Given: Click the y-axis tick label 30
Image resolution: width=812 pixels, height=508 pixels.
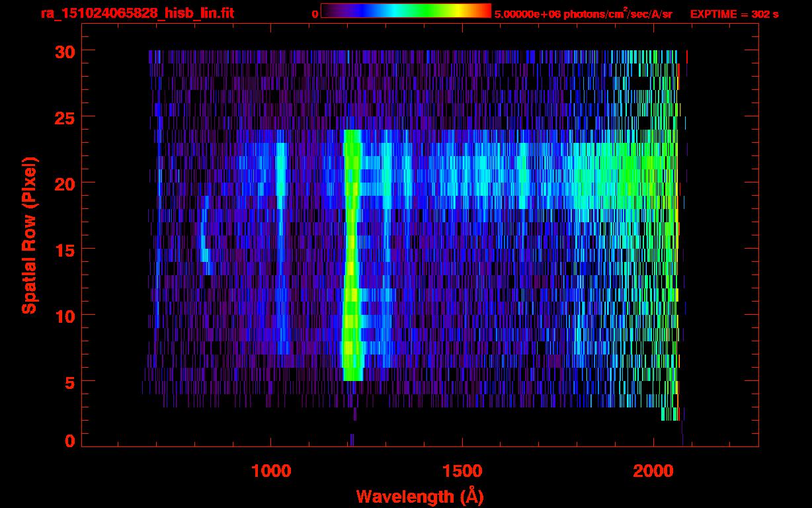Looking at the screenshot, I should (63, 50).
